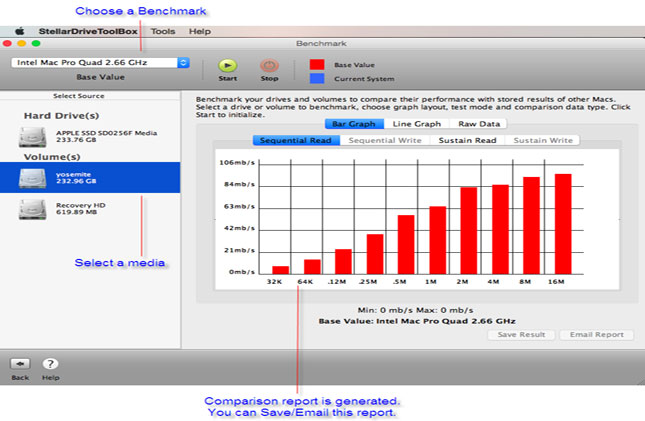This screenshot has width=645, height=421.
Task: Switch to the Raw Data tab
Action: pyautogui.click(x=479, y=124)
